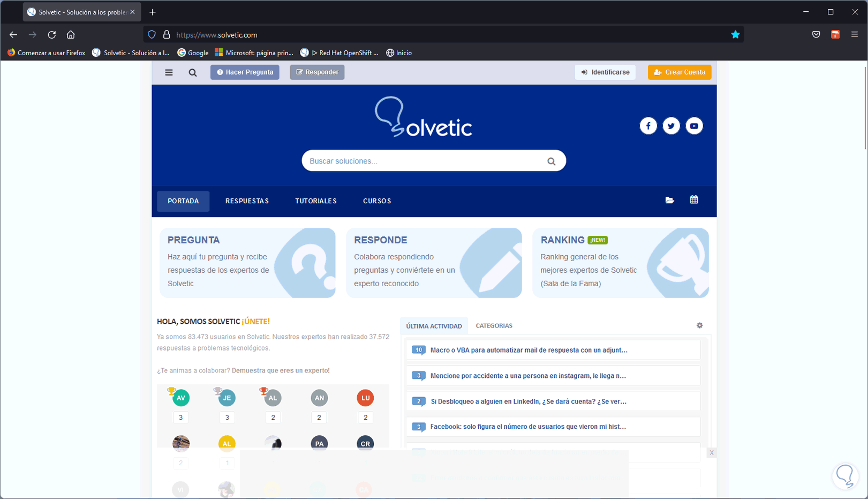Open Solvetic bookmark in bookmarks bar
This screenshot has width=868, height=499.
[131, 53]
